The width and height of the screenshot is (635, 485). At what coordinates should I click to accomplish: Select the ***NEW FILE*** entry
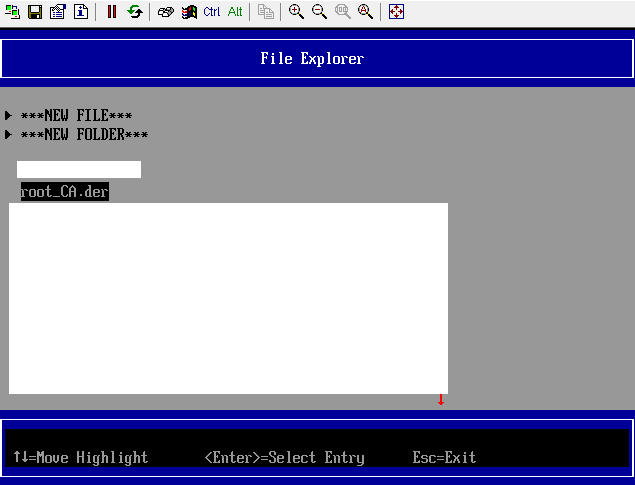[x=76, y=116]
